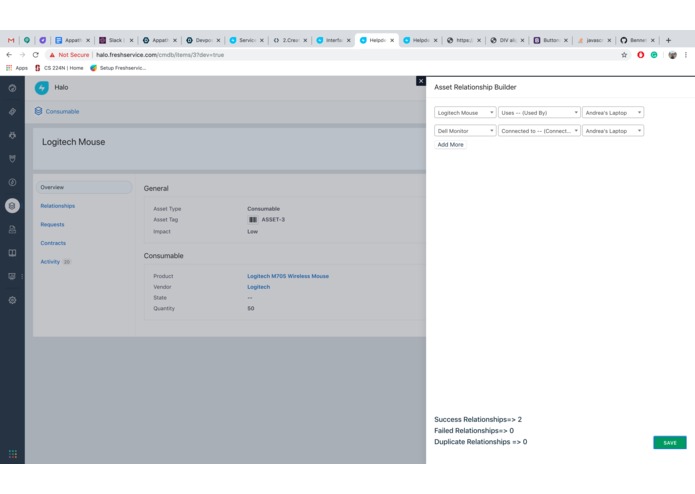Click the green SAVE button
The width and height of the screenshot is (695, 494).
click(670, 443)
